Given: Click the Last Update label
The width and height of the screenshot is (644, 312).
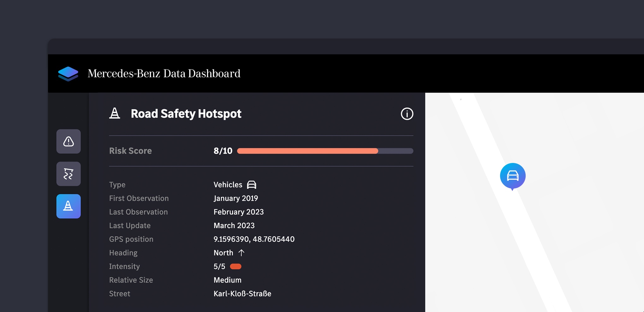Looking at the screenshot, I should pos(130,225).
